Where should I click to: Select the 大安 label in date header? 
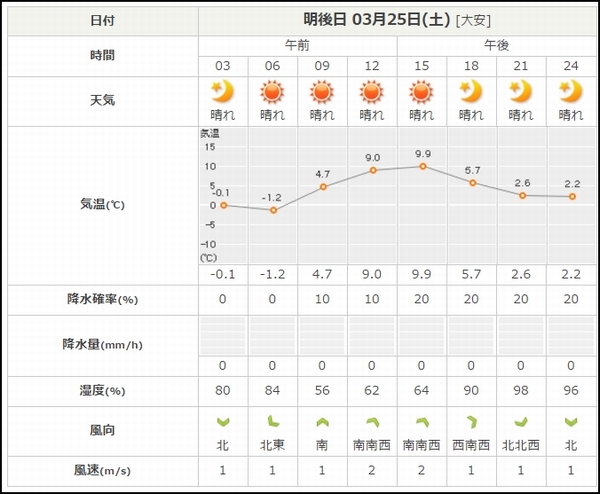473,20
